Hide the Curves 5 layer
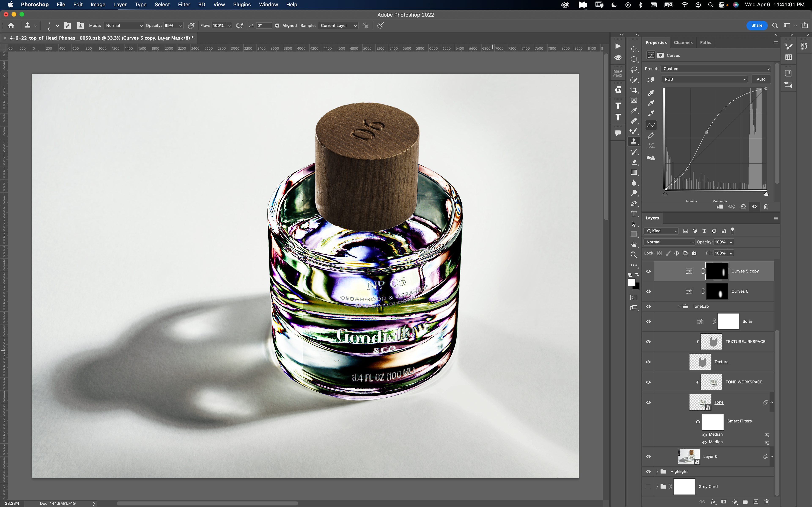Image resolution: width=812 pixels, height=507 pixels. coord(648,291)
